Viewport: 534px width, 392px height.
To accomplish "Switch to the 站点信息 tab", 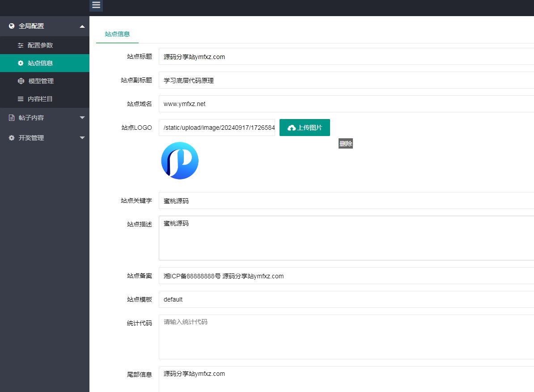I will tap(117, 34).
